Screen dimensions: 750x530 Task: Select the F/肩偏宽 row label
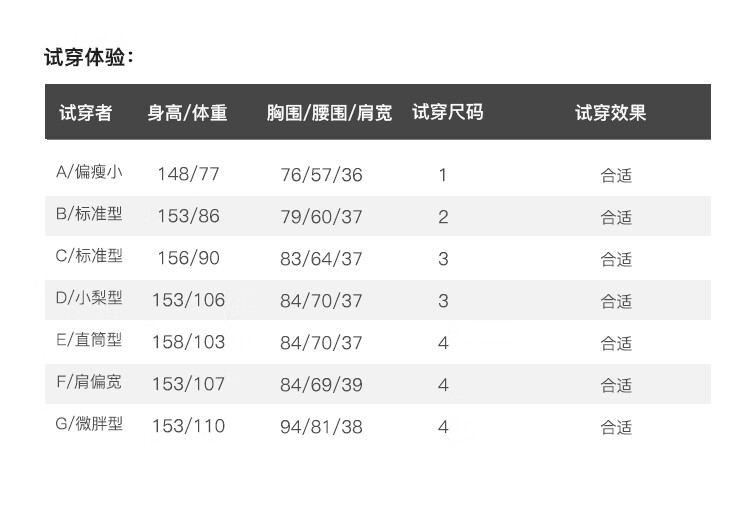click(89, 383)
